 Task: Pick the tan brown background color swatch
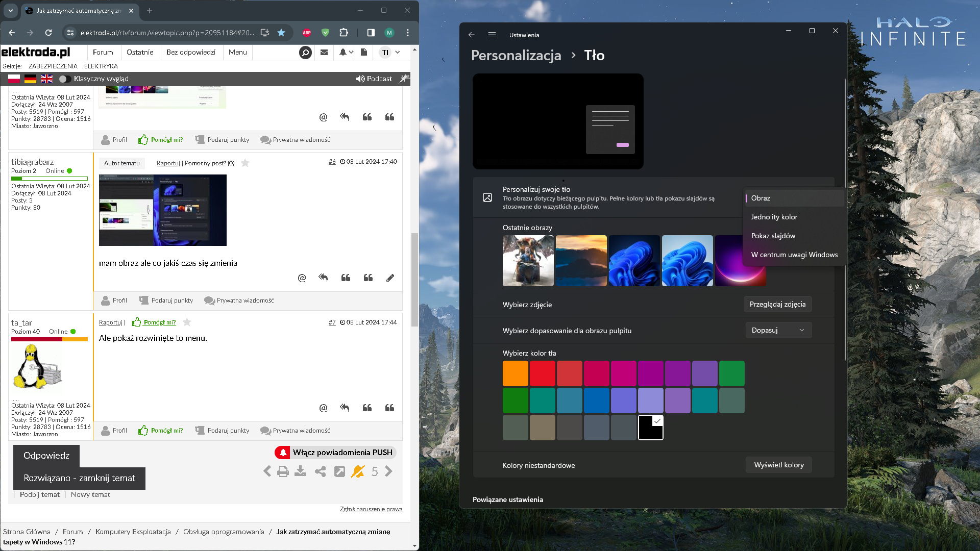(543, 428)
